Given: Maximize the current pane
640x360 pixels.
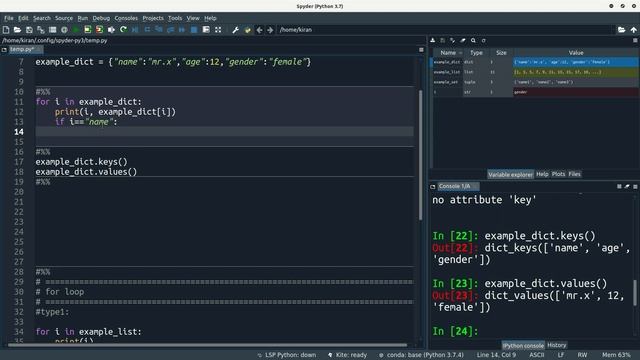Looking at the screenshot, I should (206, 30).
